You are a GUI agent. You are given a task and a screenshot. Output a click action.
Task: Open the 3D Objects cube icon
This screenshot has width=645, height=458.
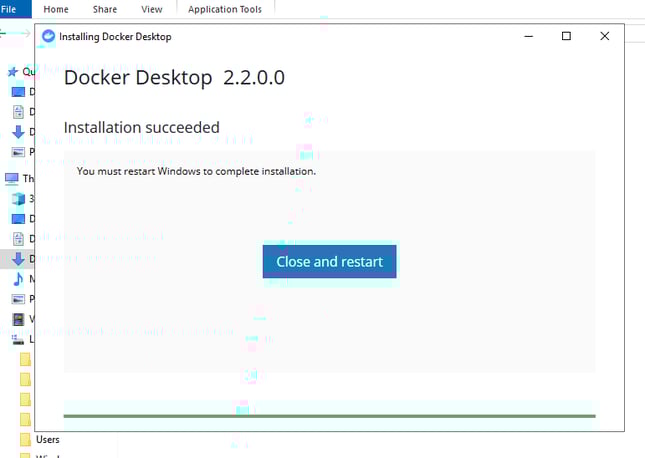point(18,198)
